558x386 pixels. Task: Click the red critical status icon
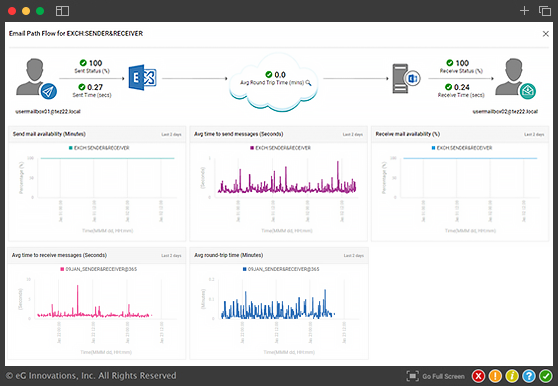[478, 376]
